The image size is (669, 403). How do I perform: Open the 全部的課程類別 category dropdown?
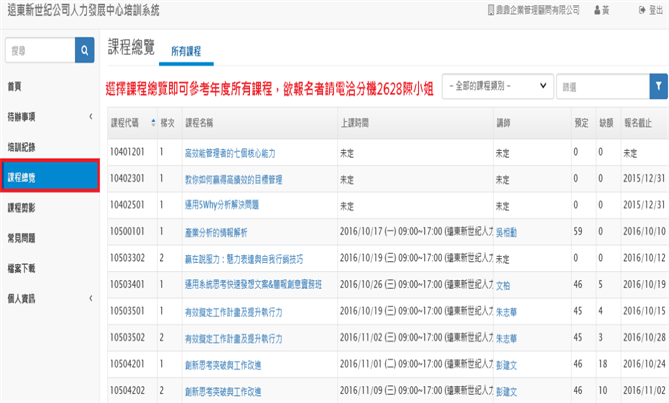[497, 87]
